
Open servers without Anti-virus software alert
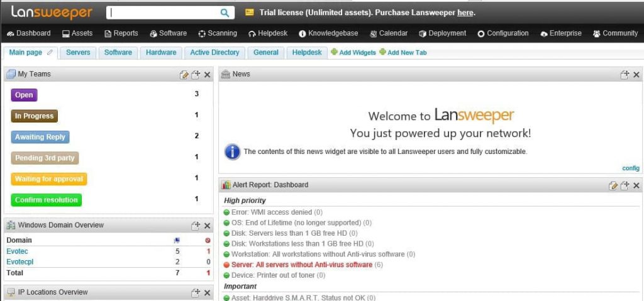click(x=302, y=265)
